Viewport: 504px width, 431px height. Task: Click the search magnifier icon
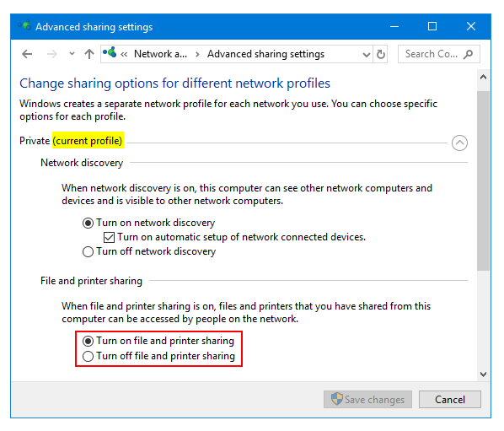click(x=469, y=54)
